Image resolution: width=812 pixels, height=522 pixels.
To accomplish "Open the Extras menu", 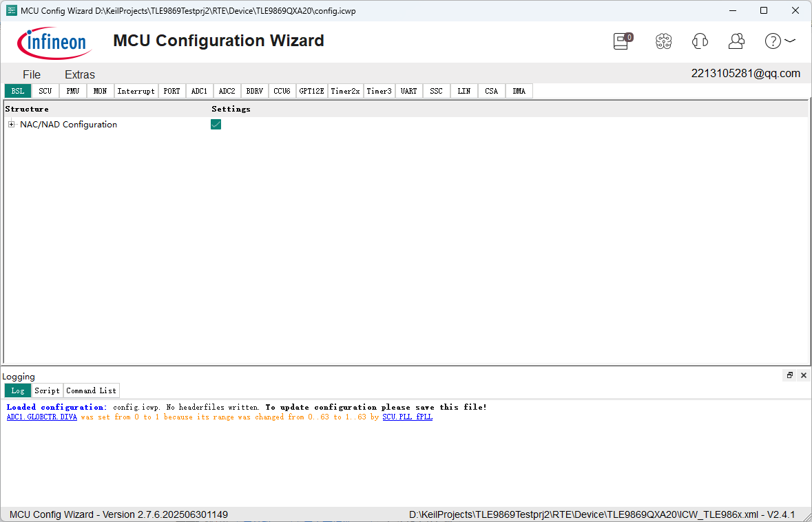I will pyautogui.click(x=79, y=74).
